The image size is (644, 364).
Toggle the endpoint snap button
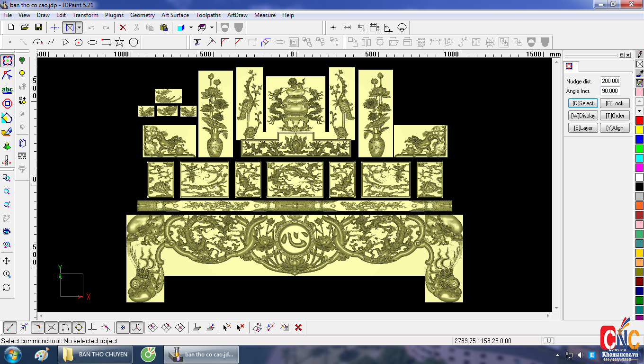[10, 327]
